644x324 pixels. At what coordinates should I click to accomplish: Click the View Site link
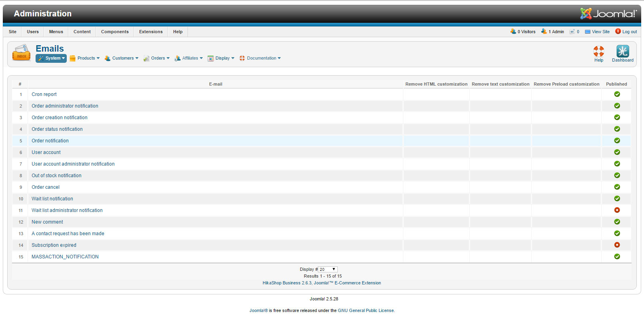601,32
